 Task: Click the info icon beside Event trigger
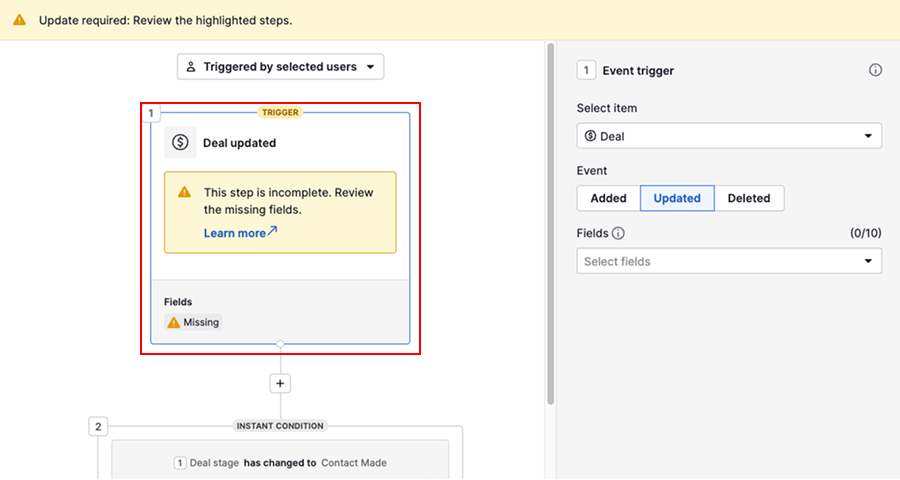pos(875,70)
